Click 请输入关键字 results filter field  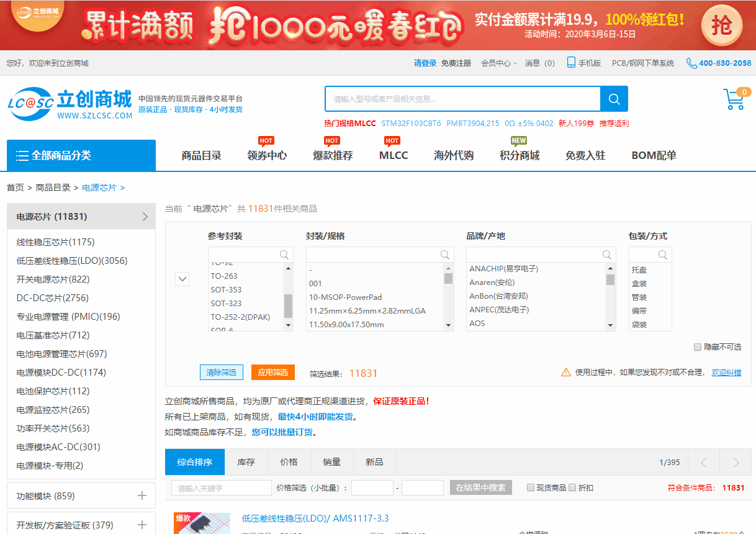pos(222,488)
